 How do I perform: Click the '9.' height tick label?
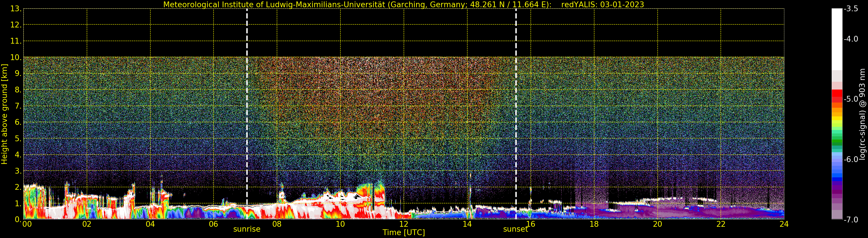[x=18, y=74]
